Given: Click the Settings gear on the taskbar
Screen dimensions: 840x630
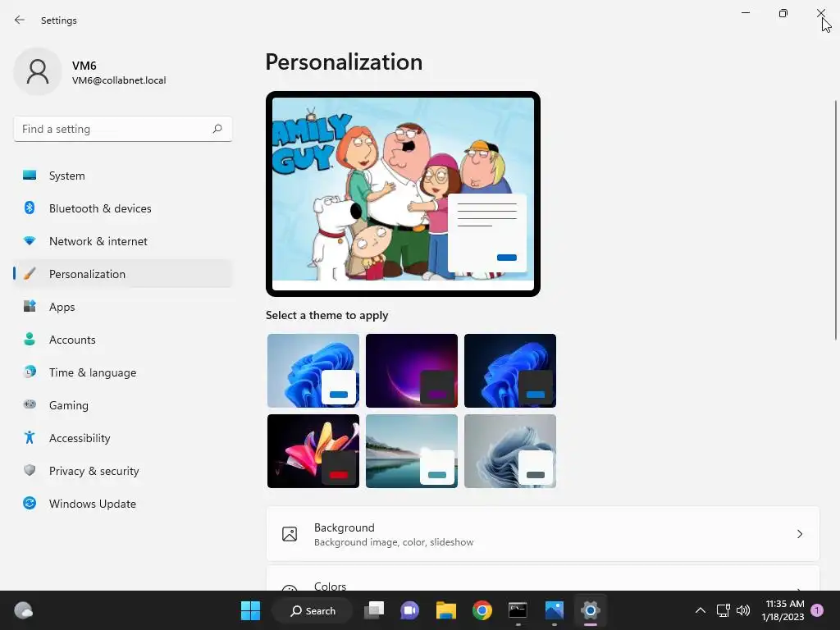Looking at the screenshot, I should click(590, 610).
